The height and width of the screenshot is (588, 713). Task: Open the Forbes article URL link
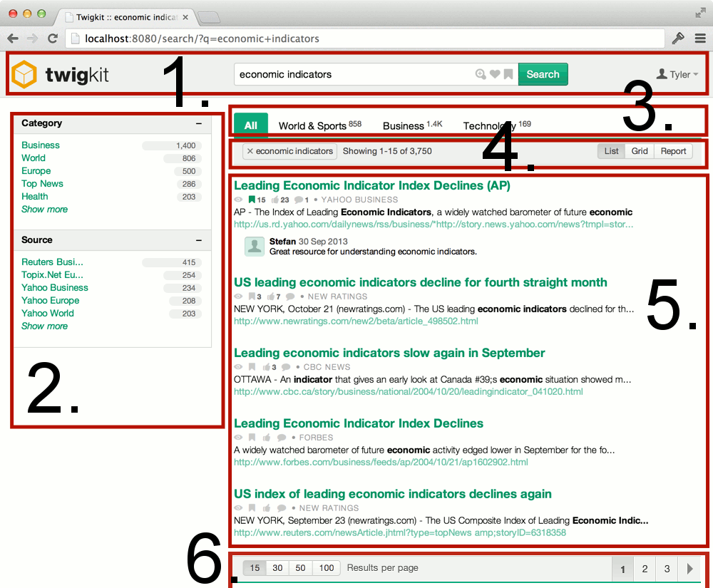pyautogui.click(x=381, y=462)
